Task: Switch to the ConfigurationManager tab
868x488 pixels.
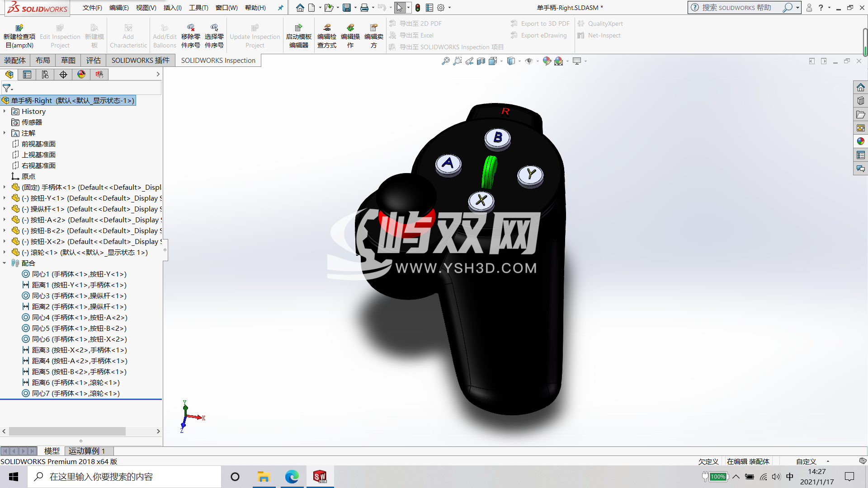Action: point(45,75)
